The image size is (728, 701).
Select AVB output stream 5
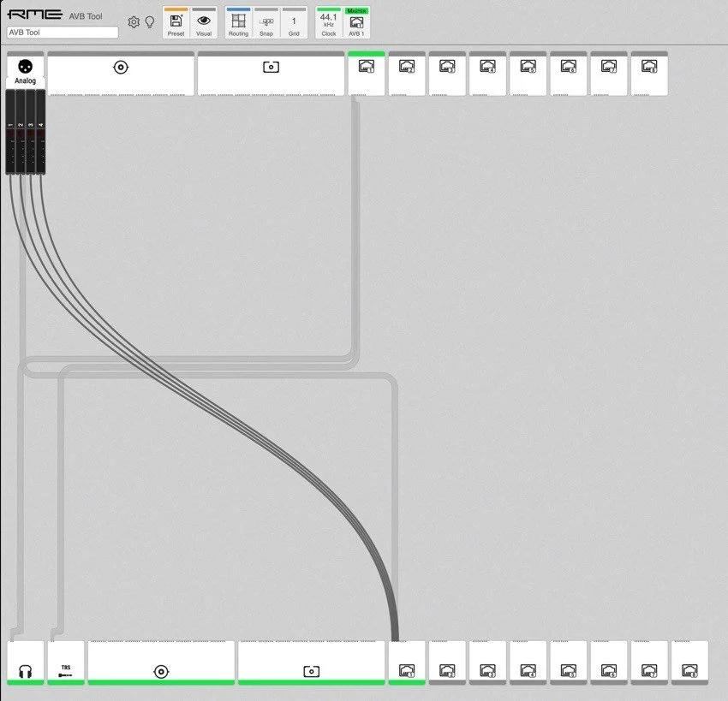[569, 663]
